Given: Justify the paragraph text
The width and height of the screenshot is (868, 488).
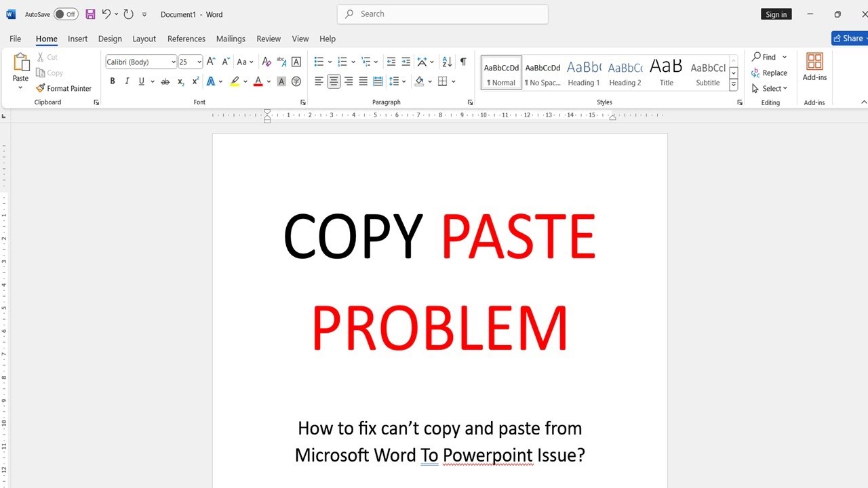Looking at the screenshot, I should 363,81.
